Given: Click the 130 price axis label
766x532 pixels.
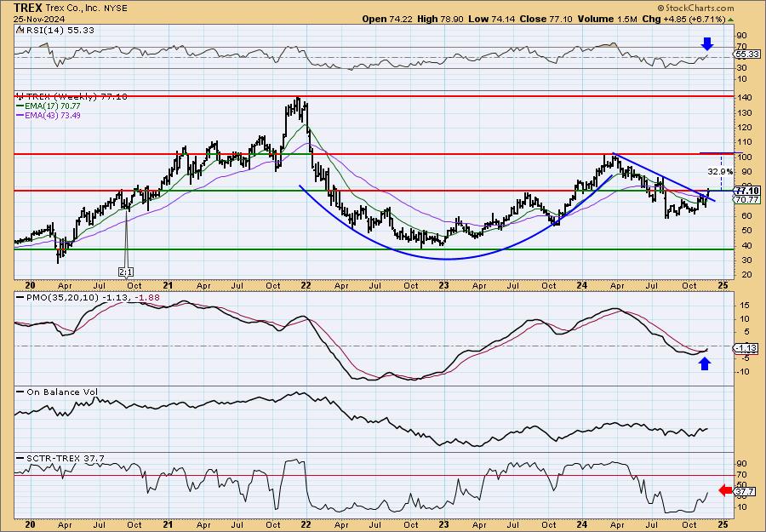Looking at the screenshot, I should coord(744,113).
